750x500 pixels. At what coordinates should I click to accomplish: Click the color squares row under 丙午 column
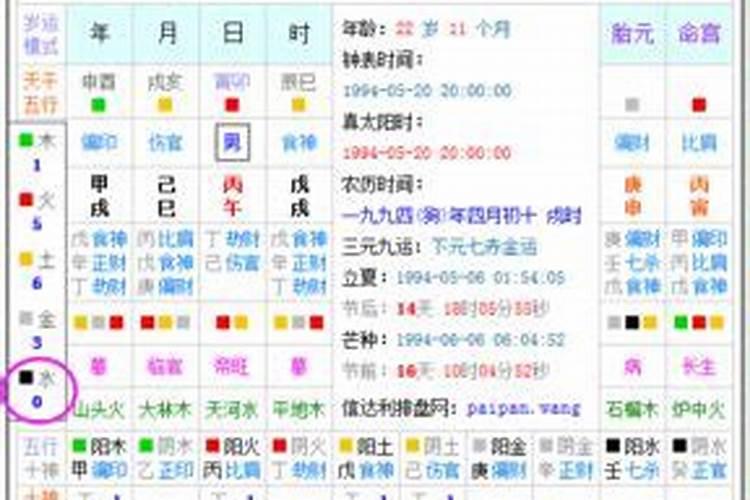pyautogui.click(x=232, y=323)
